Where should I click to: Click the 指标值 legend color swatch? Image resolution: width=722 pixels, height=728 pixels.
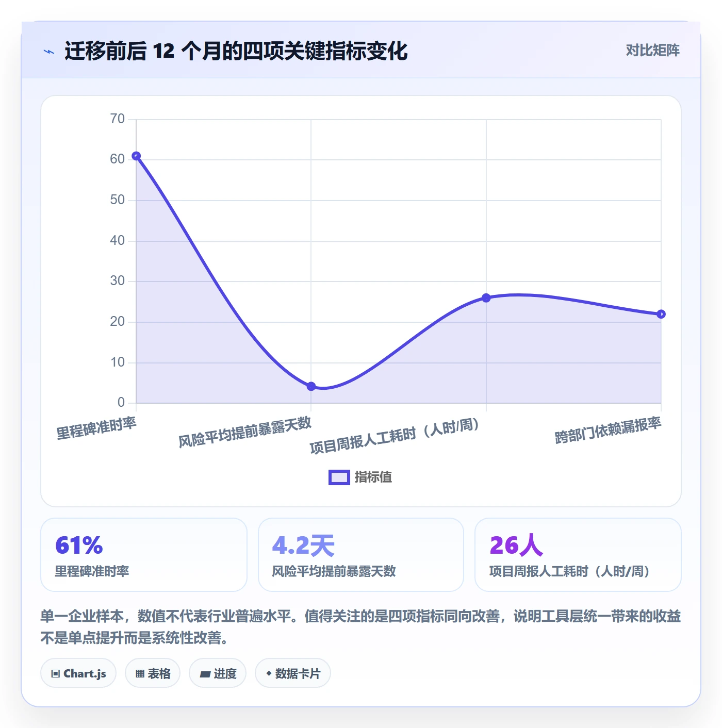coord(339,477)
